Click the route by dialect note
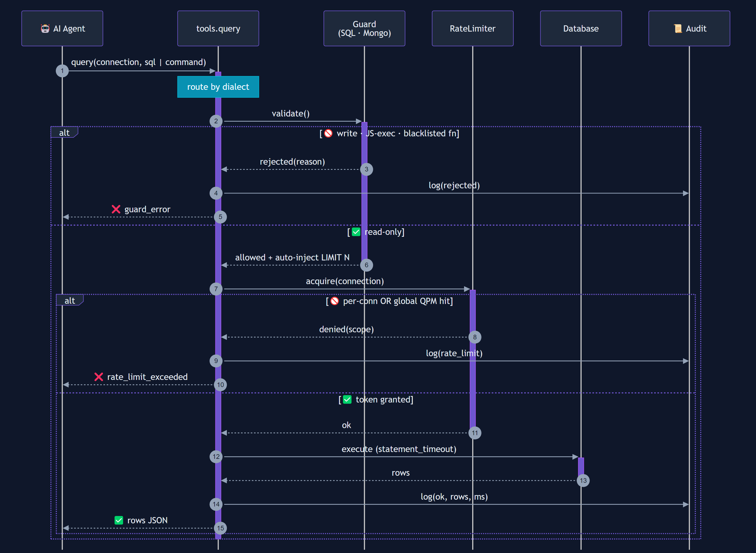 pyautogui.click(x=218, y=87)
